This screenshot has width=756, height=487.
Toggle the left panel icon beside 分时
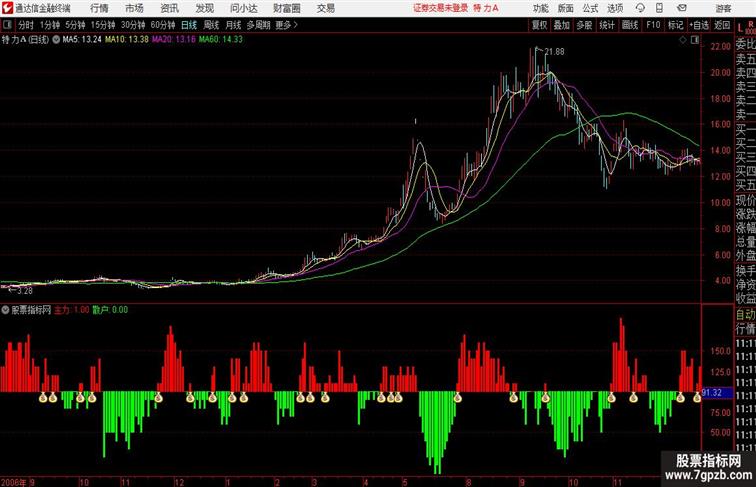coord(7,25)
